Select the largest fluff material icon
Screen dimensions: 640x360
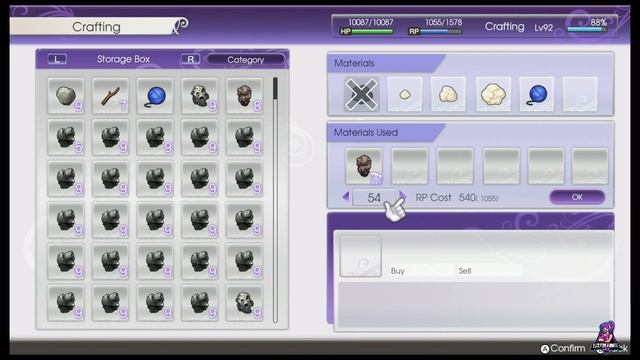(x=493, y=94)
